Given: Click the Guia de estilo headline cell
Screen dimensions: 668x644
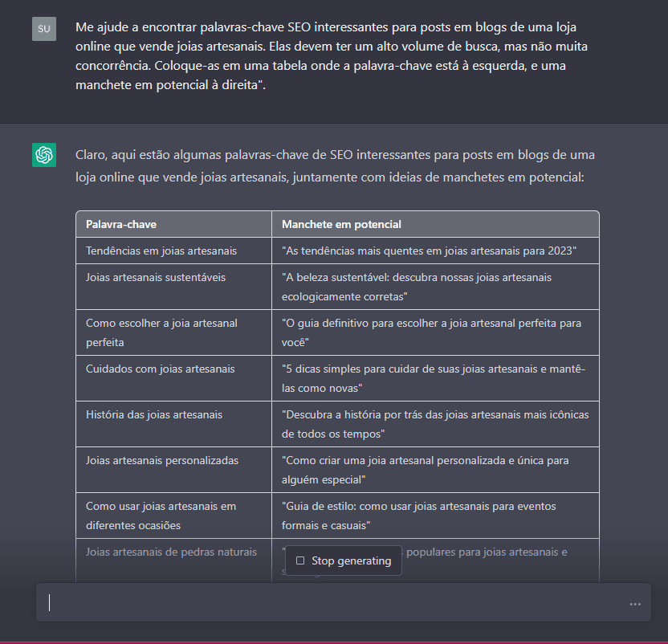Looking at the screenshot, I should 435,516.
